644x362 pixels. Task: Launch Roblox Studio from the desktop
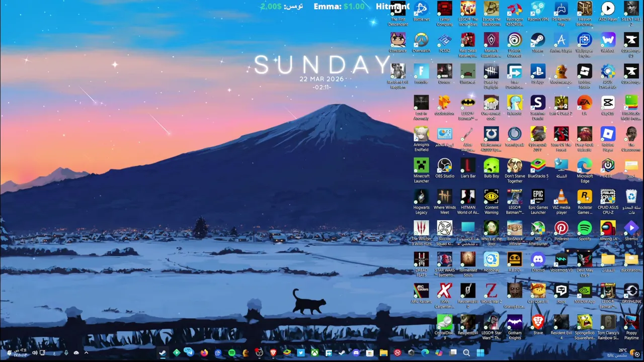[x=584, y=76]
